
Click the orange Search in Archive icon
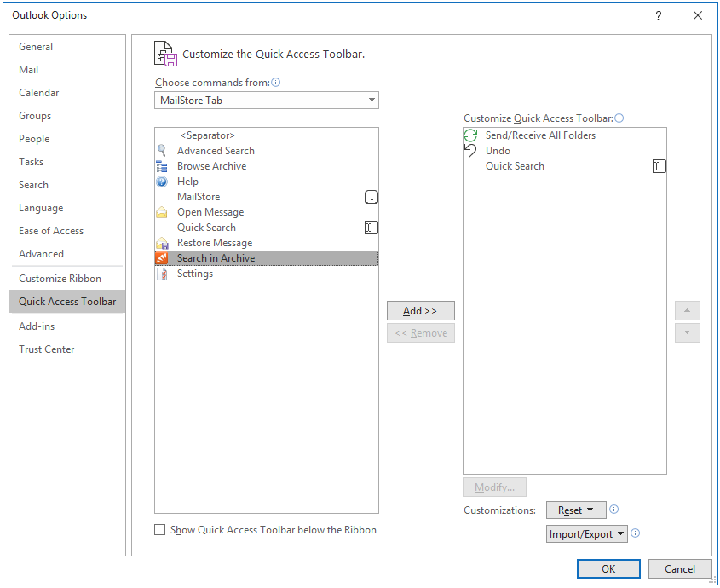point(162,258)
